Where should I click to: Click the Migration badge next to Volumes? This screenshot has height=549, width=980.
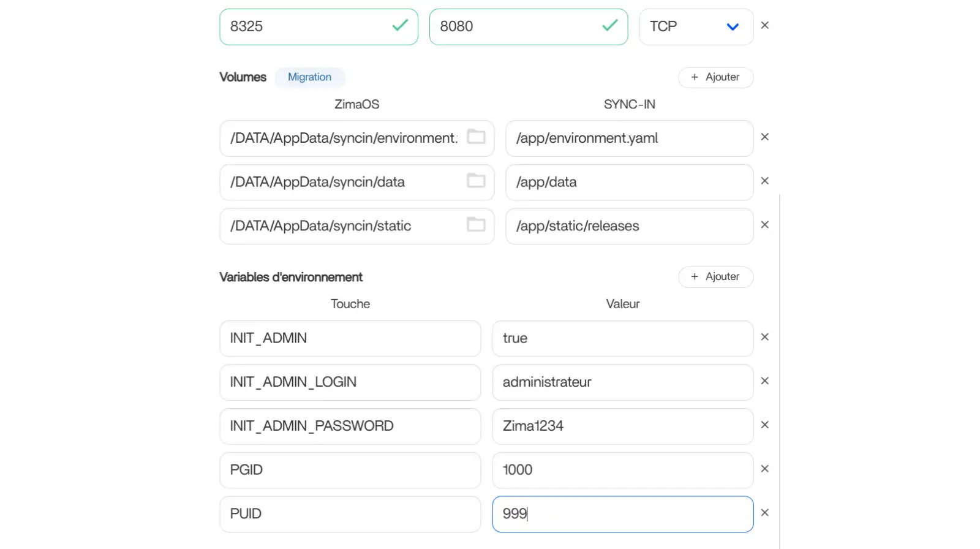(309, 77)
